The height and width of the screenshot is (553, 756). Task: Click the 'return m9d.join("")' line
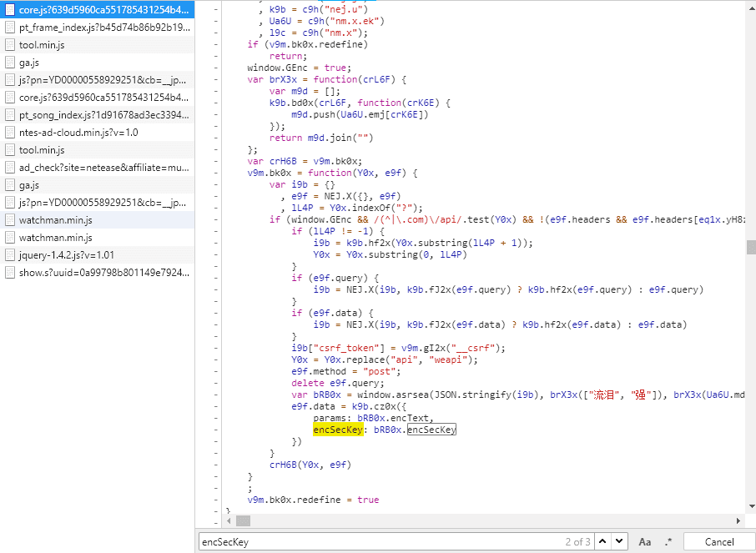(321, 138)
